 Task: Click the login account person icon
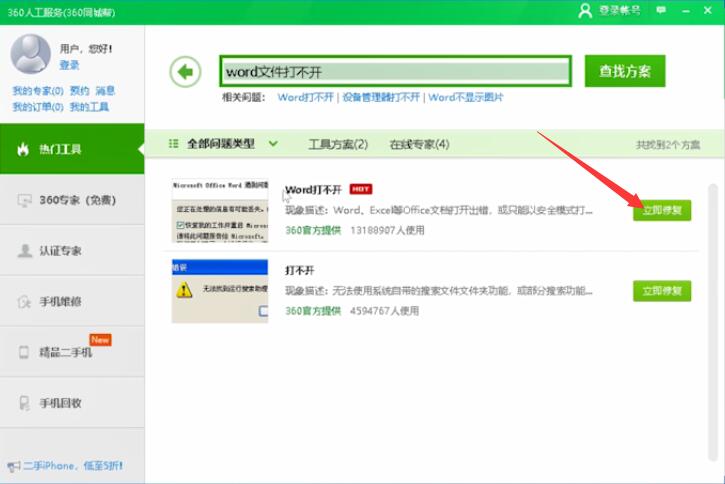pyautogui.click(x=585, y=10)
